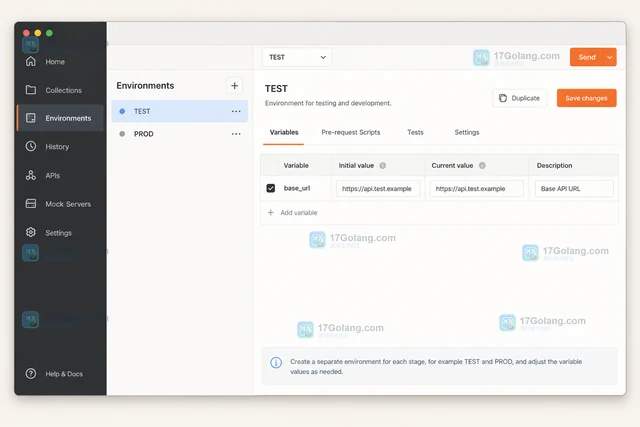Click the Duplicate button
This screenshot has width=640, height=427.
click(x=520, y=98)
